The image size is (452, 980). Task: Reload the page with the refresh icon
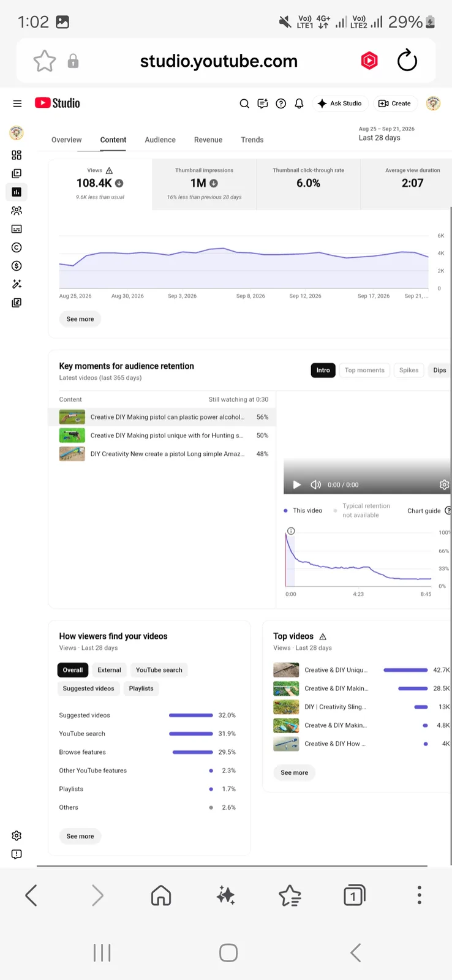click(407, 61)
